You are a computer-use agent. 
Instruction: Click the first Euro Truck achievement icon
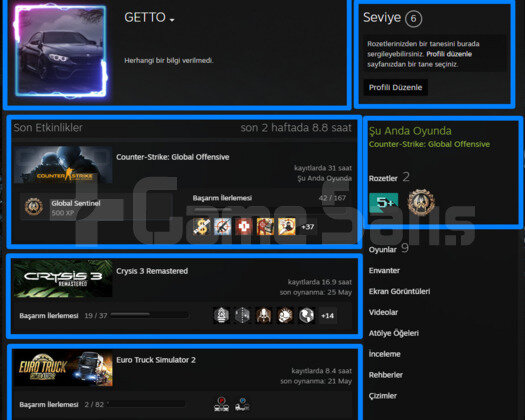click(221, 404)
